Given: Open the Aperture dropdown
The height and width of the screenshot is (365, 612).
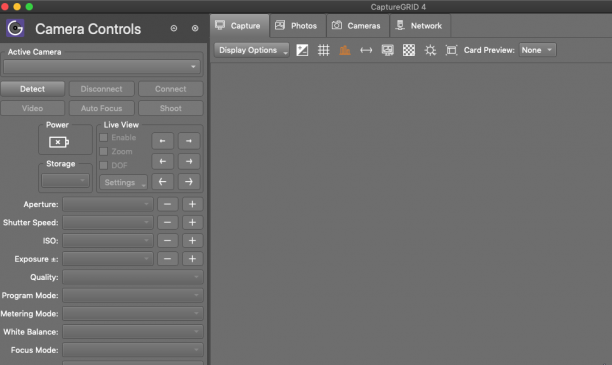Looking at the screenshot, I should [108, 204].
